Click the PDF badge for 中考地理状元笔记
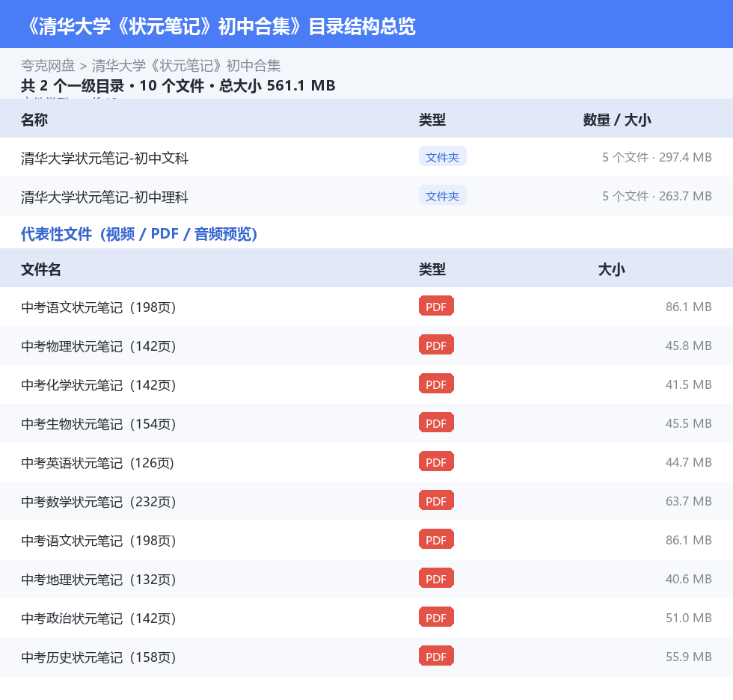 436,578
